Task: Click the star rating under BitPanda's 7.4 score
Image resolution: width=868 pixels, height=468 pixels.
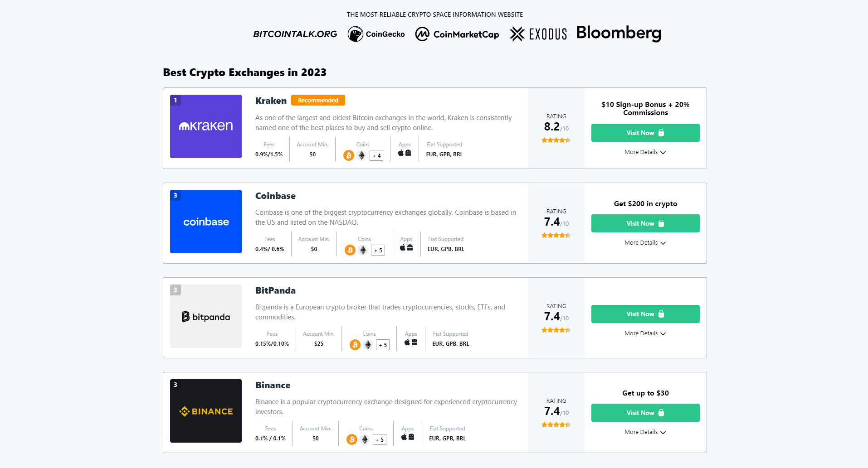Action: (556, 330)
